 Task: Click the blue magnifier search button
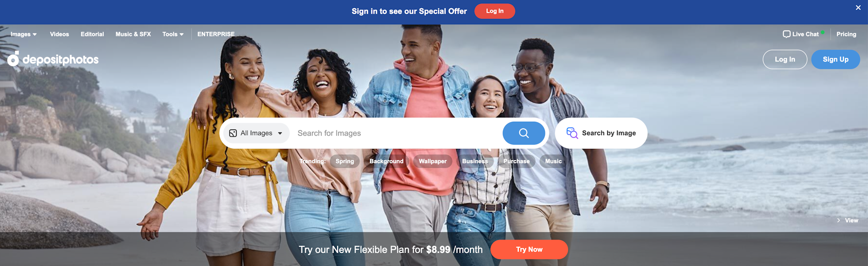(x=523, y=133)
